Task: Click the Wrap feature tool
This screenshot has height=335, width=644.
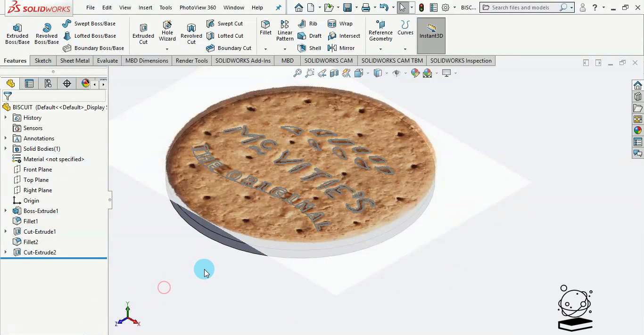Action: pos(340,24)
